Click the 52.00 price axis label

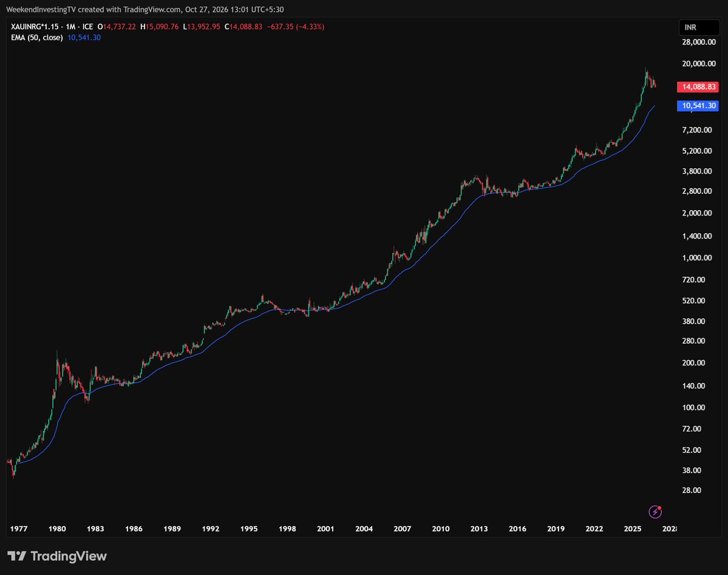pos(692,450)
